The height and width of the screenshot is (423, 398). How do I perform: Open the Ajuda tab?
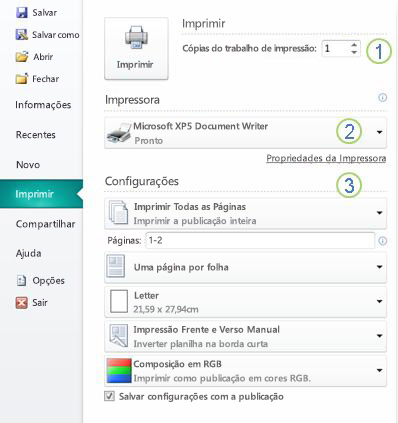(x=29, y=253)
